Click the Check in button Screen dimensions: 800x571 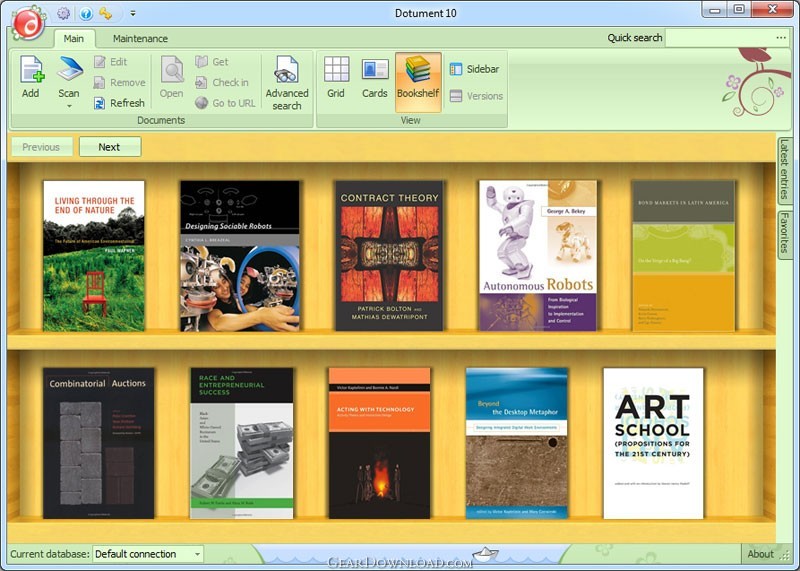222,83
